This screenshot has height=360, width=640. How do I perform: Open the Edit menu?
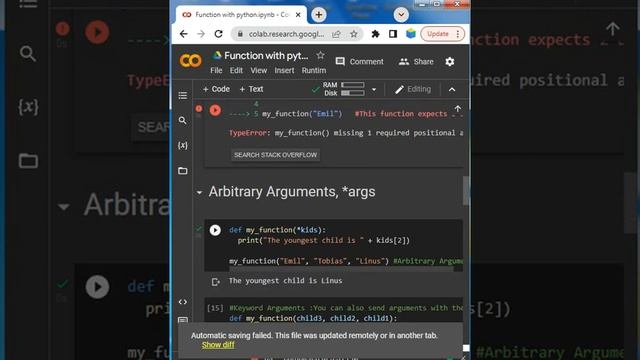pos(236,70)
